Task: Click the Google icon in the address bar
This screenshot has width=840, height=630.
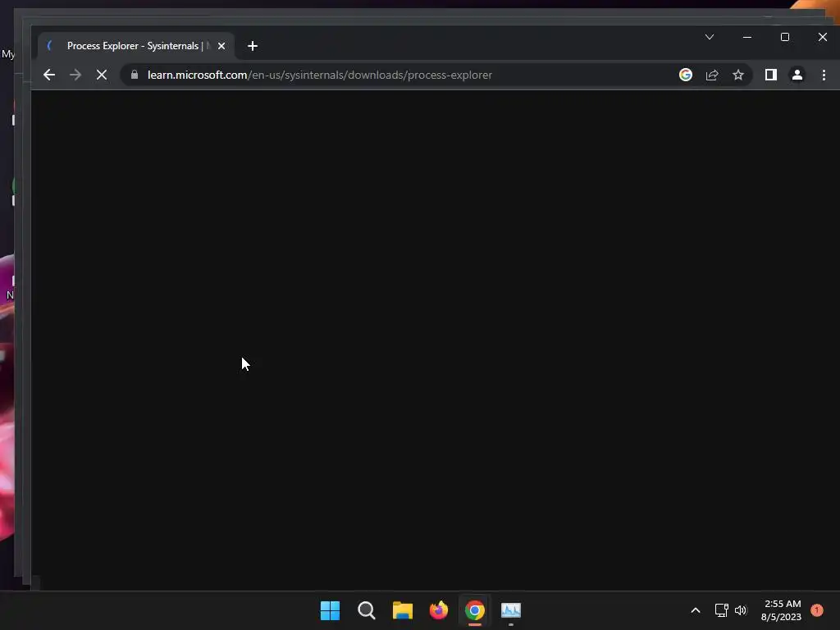Action: coord(685,75)
